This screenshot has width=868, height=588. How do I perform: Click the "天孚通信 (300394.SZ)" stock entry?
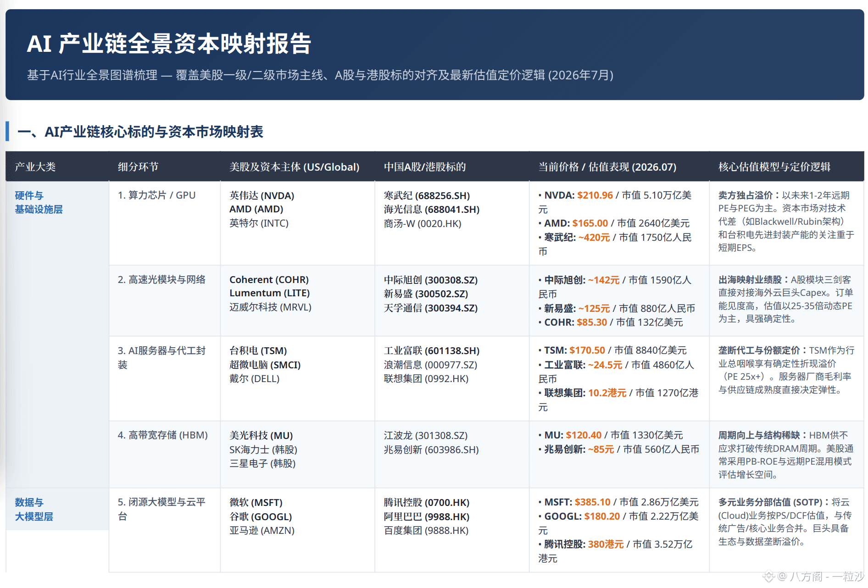[x=431, y=308]
